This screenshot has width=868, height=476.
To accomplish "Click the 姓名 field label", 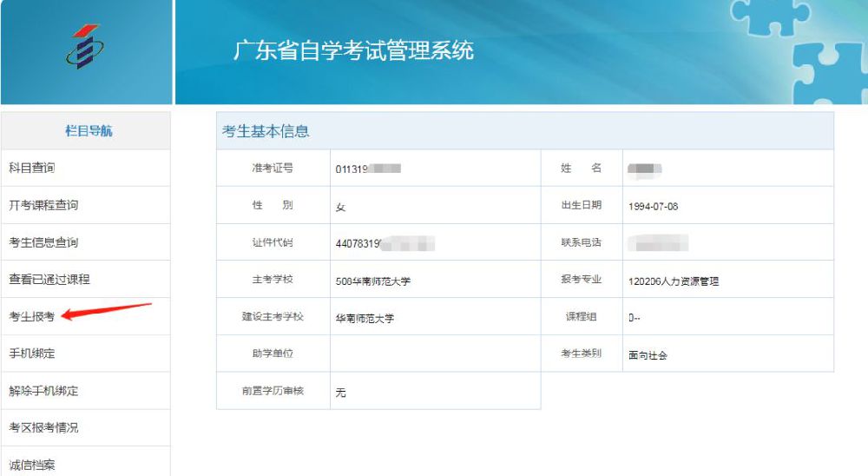I will pos(582,168).
